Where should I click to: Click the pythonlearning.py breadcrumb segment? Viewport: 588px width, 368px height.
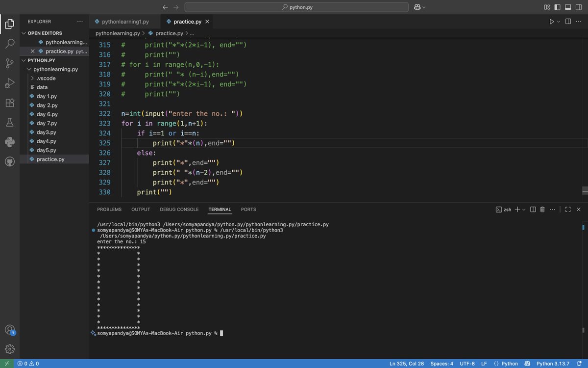(x=118, y=33)
